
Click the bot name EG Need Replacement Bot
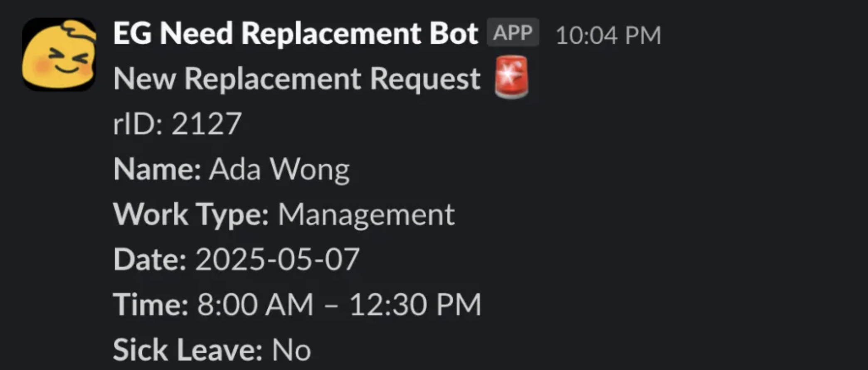(x=295, y=33)
